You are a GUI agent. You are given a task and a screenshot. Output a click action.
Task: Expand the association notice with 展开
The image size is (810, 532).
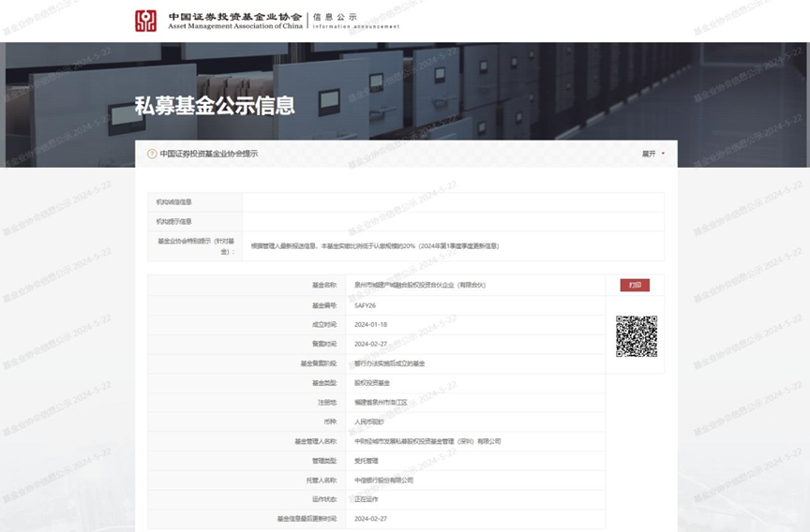pyautogui.click(x=649, y=154)
